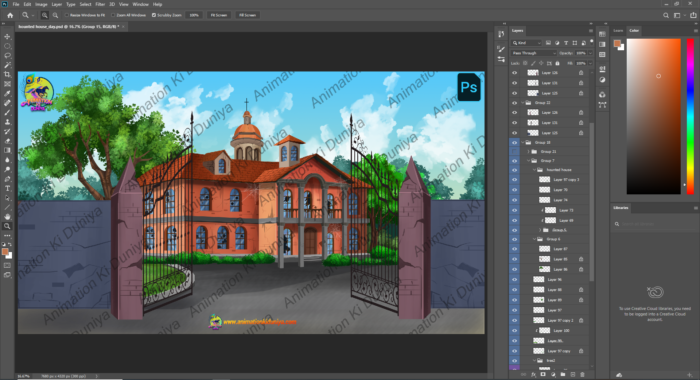Collapse the Group 18 folder
Image resolution: width=700 pixels, height=380 pixels.
(523, 142)
